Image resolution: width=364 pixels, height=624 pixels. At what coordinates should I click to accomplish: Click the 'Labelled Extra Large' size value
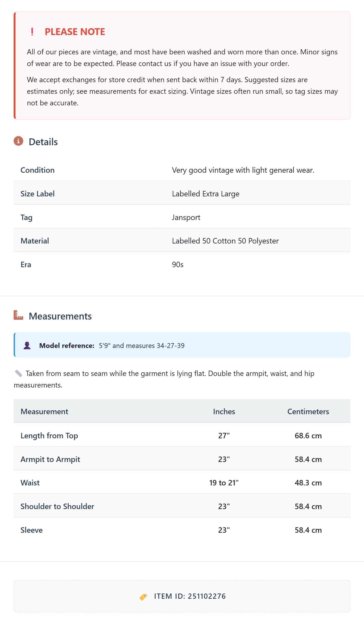click(205, 194)
